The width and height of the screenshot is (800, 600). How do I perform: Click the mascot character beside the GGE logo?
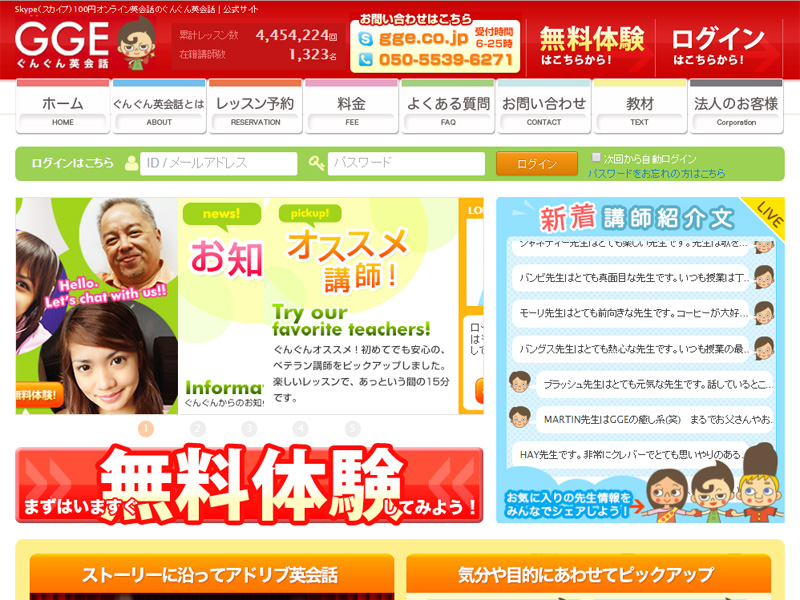(136, 43)
